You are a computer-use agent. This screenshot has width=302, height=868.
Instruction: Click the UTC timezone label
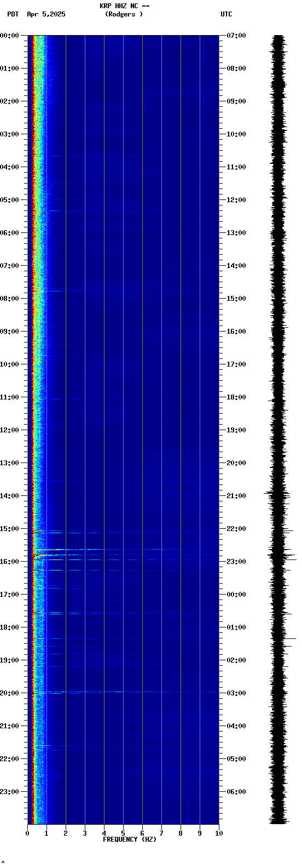(226, 14)
